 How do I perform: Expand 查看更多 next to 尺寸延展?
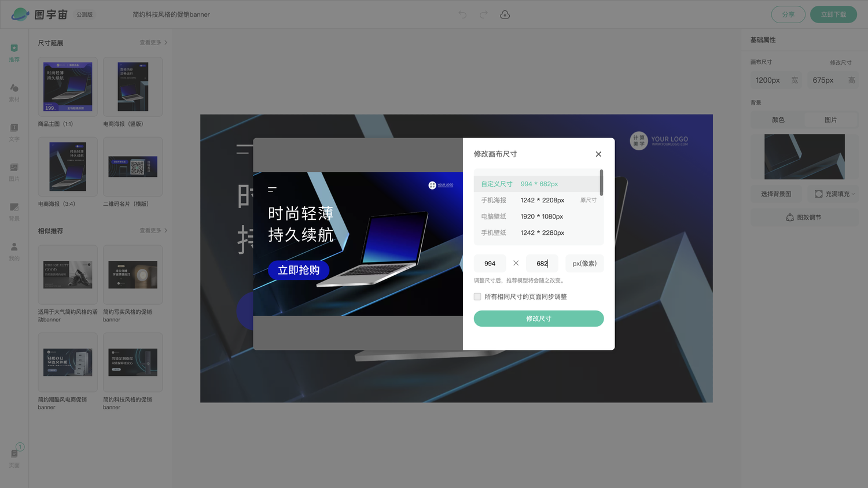tap(153, 42)
